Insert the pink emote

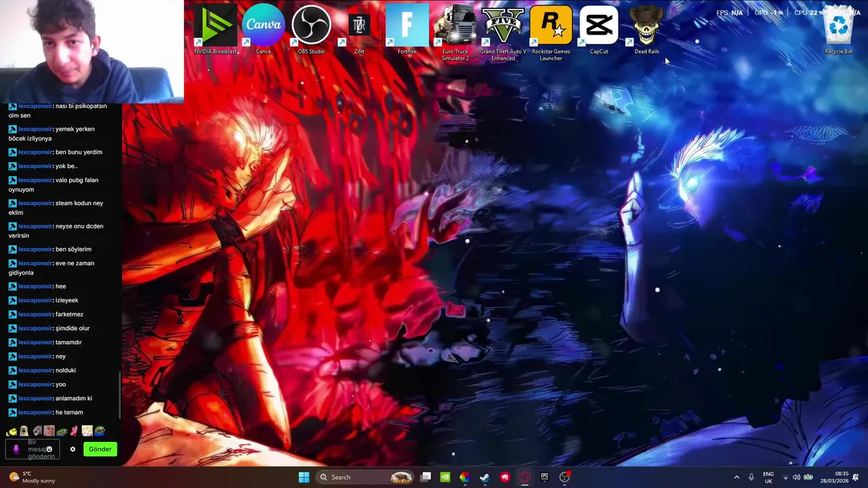coord(74,431)
